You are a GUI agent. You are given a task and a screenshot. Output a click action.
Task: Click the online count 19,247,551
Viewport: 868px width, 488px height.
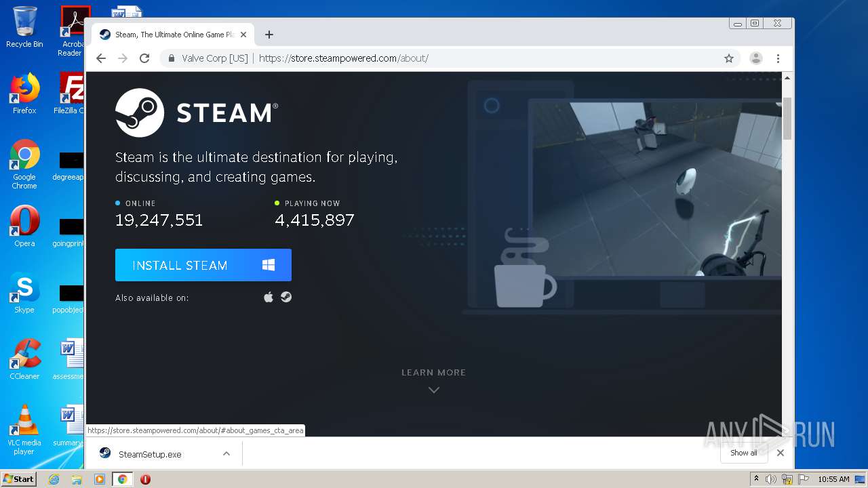[159, 220]
